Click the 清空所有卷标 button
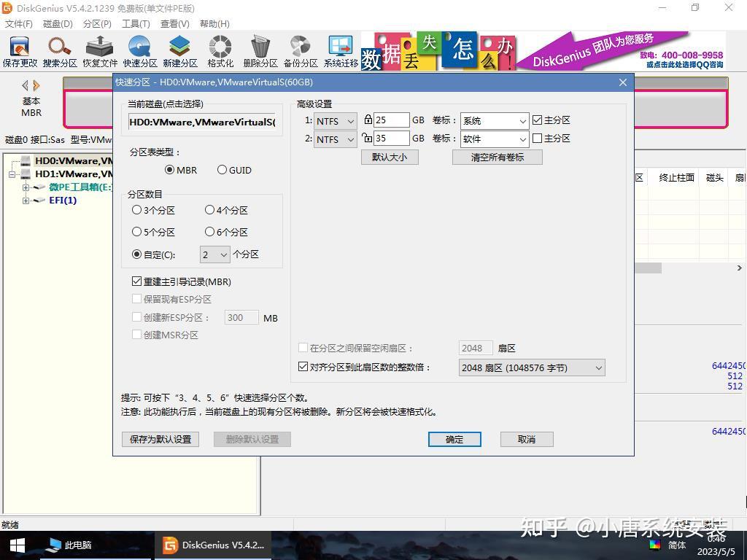 [x=498, y=157]
